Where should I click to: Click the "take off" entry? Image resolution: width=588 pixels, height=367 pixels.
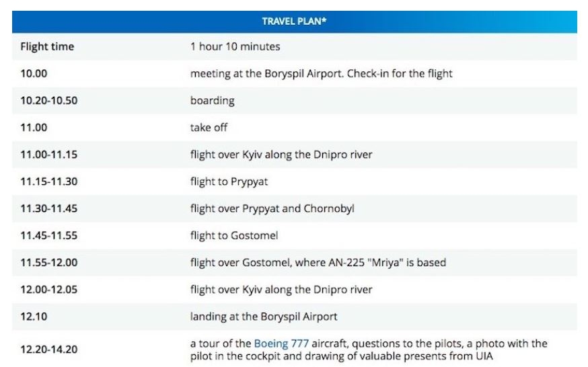(x=209, y=127)
